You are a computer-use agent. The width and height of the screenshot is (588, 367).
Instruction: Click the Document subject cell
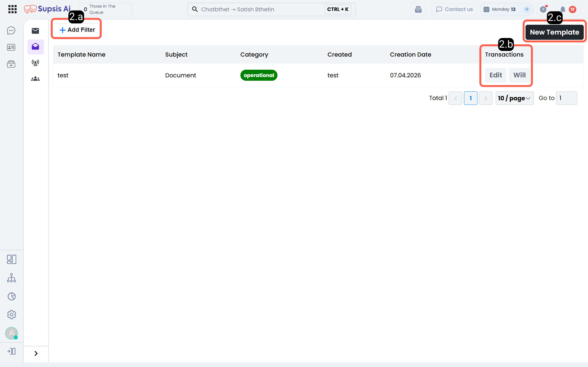coord(181,75)
